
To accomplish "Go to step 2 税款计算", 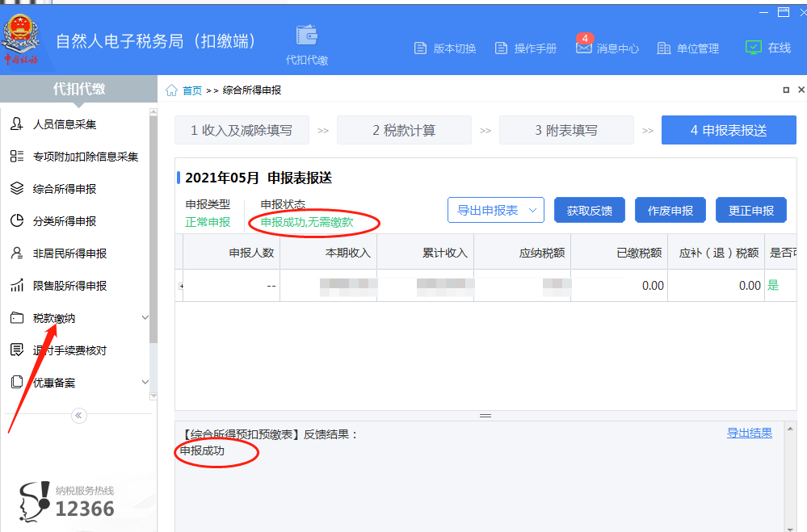I will point(404,130).
